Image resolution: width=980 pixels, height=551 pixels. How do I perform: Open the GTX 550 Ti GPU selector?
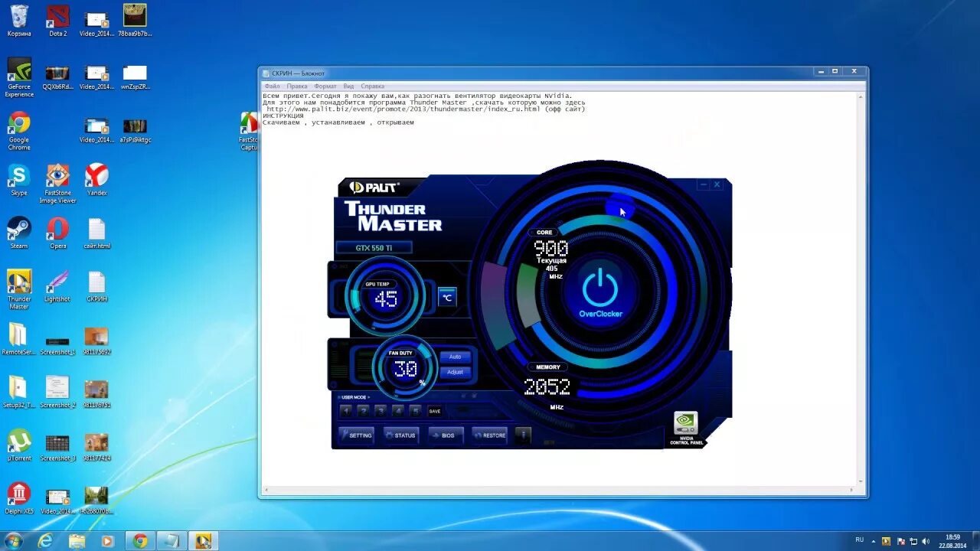pos(374,247)
